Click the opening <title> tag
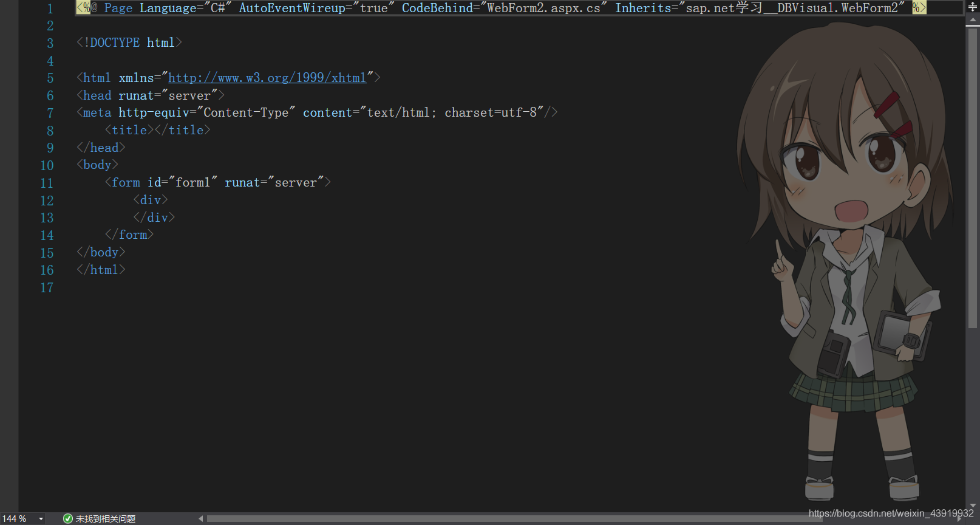The image size is (980, 525). 129,130
